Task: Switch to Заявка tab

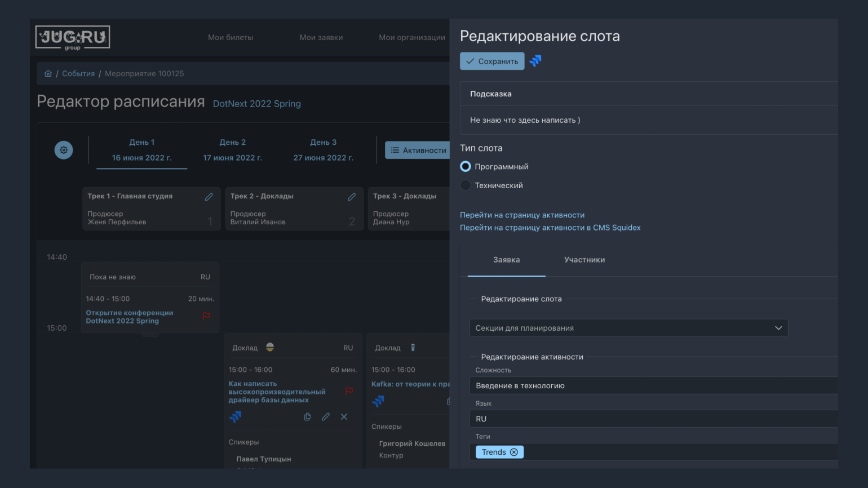Action: coord(507,260)
